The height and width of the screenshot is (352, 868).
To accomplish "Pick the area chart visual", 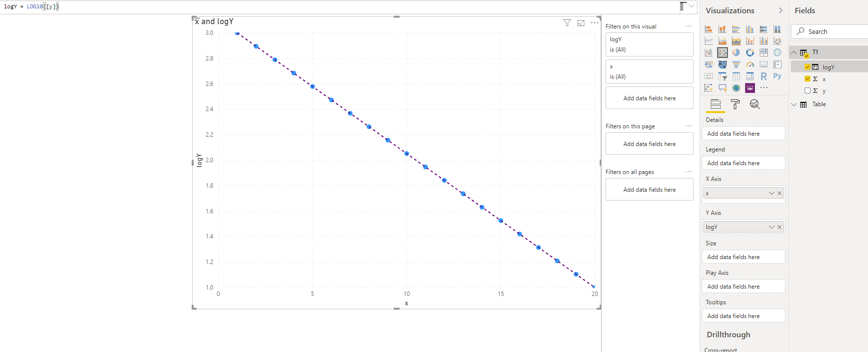I will pos(722,41).
